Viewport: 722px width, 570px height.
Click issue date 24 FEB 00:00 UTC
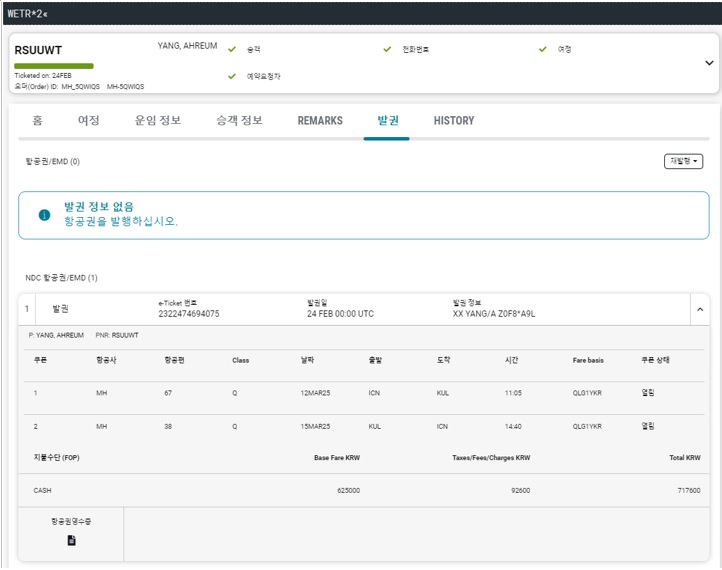pos(340,314)
